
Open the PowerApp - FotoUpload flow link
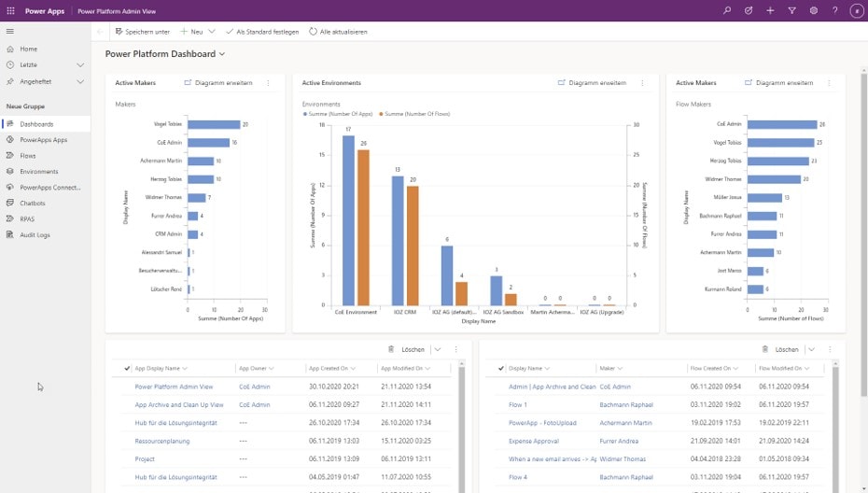(542, 423)
